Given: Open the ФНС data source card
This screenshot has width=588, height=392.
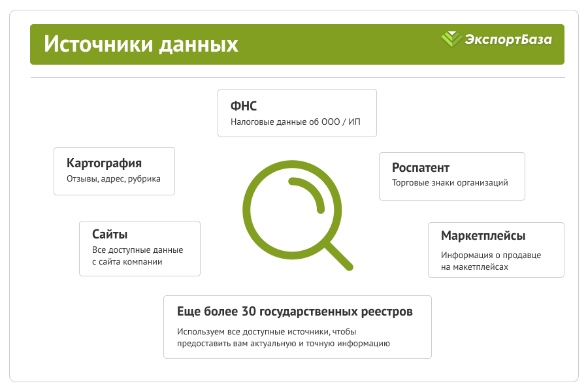Looking at the screenshot, I should pyautogui.click(x=297, y=112).
